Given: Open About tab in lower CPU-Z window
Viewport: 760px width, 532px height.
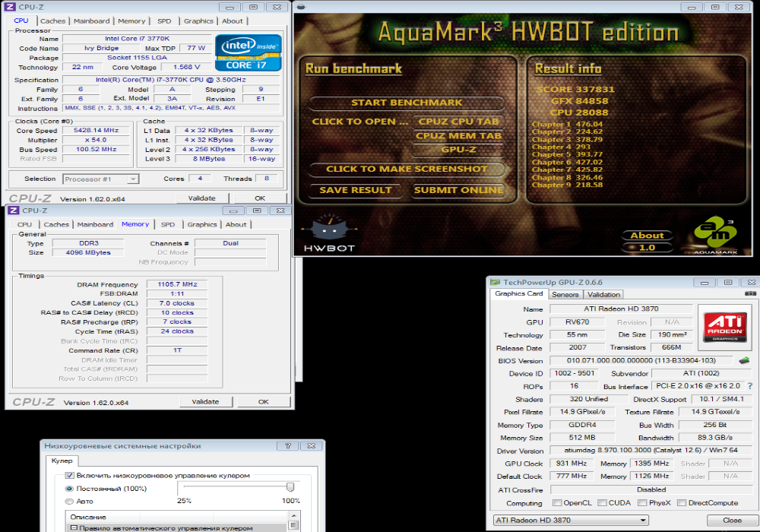Looking at the screenshot, I should click(x=236, y=224).
